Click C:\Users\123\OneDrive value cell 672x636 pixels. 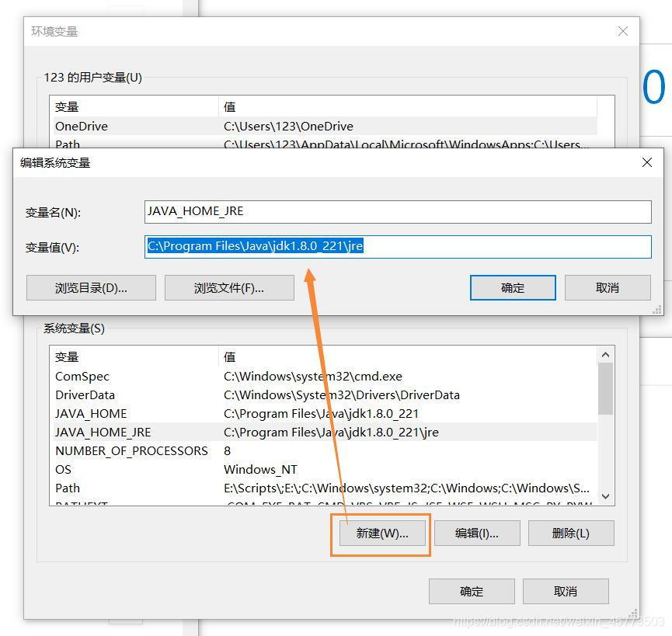[288, 127]
